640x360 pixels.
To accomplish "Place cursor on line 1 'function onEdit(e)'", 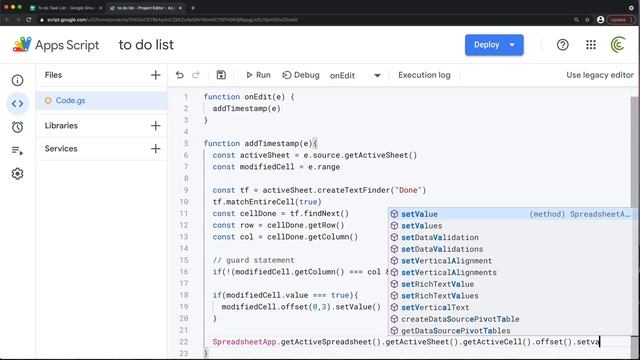I will coord(249,97).
